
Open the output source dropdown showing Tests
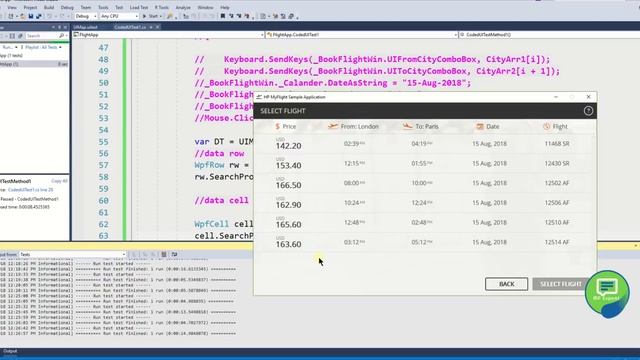tap(73, 254)
